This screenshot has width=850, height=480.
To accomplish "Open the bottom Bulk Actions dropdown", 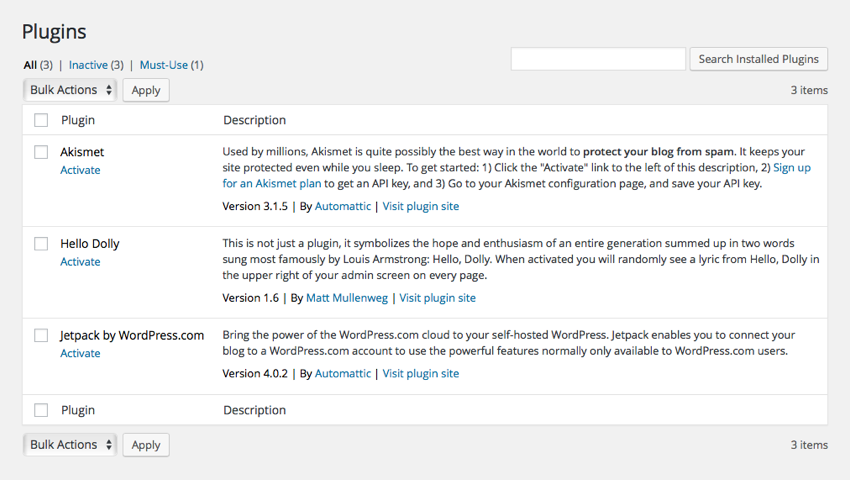I will tap(70, 445).
